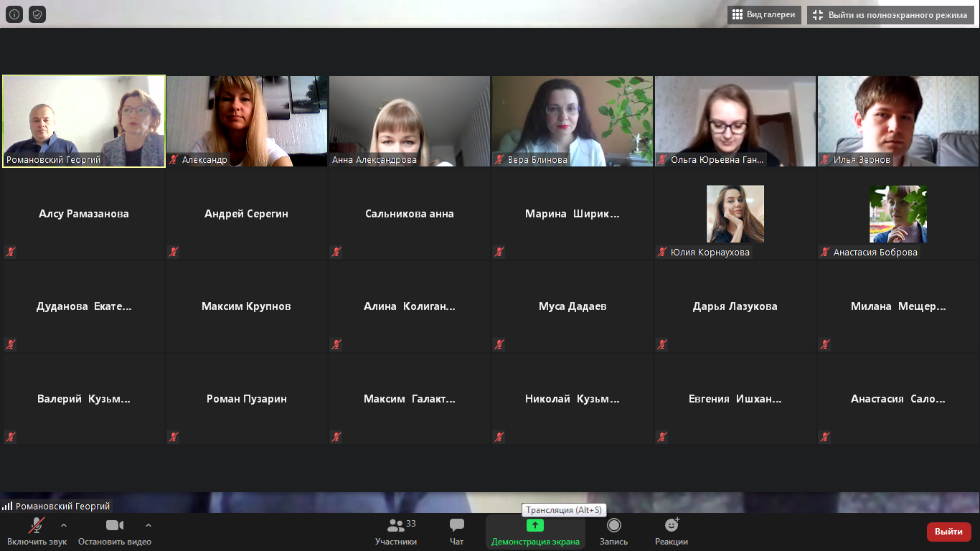Click muted mic icon on Вера Блинова tile
This screenshot has width=980, height=551.
499,160
